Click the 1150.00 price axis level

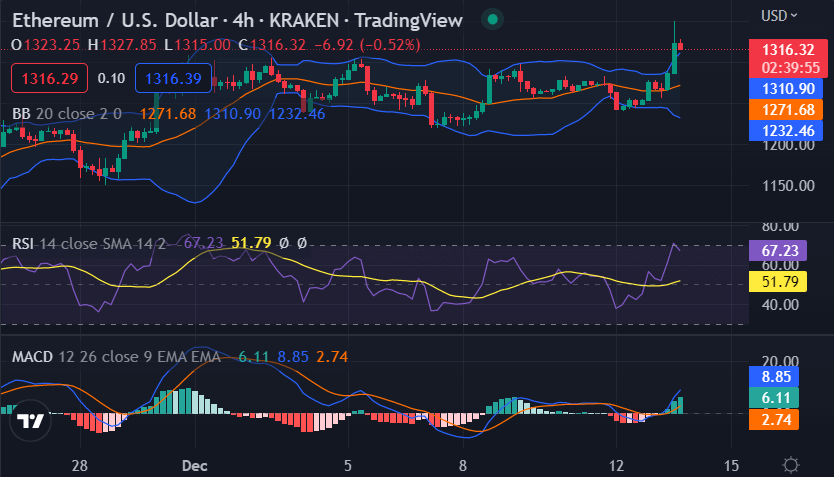(788, 186)
